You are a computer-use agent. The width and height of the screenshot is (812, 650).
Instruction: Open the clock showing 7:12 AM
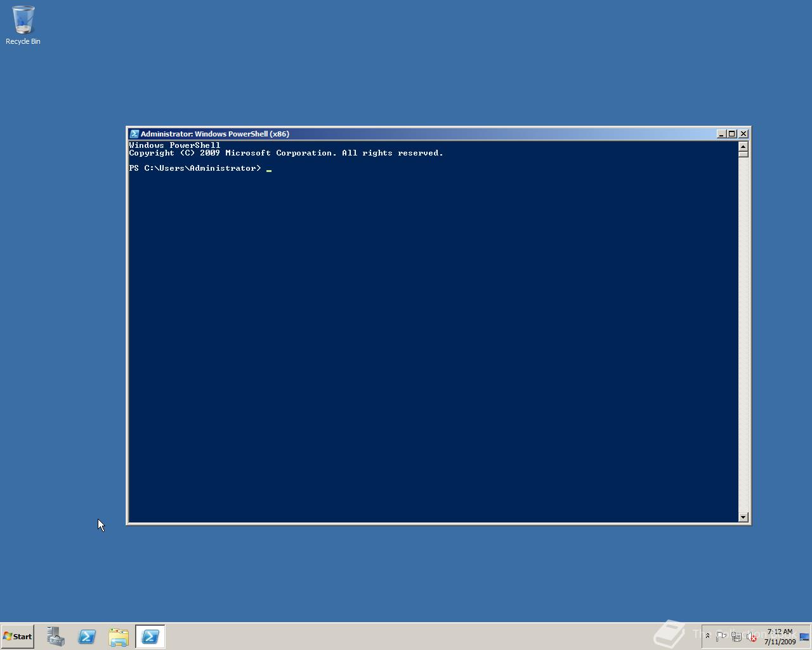(780, 637)
